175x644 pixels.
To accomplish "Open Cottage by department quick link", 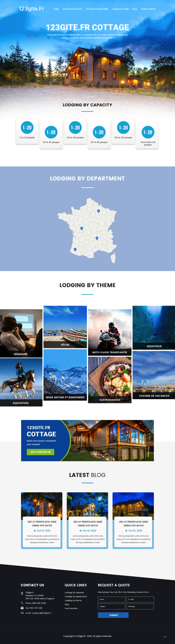I will pyautogui.click(x=76, y=596).
